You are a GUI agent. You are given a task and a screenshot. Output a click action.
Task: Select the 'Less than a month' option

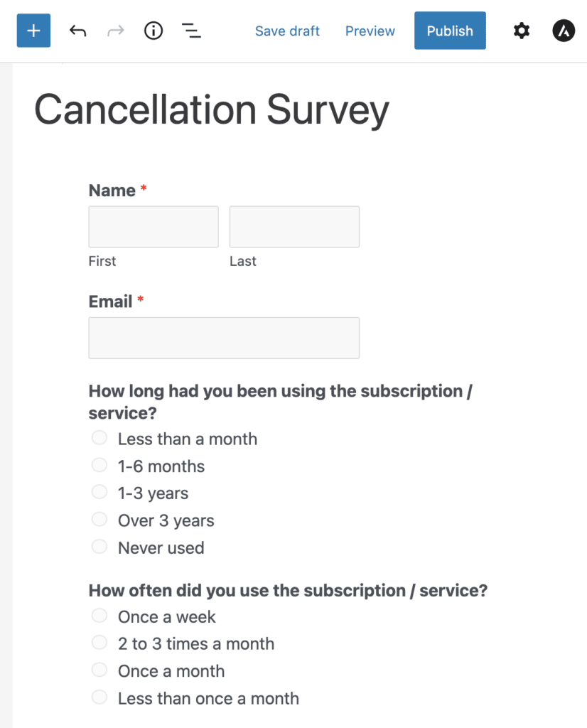pos(99,437)
